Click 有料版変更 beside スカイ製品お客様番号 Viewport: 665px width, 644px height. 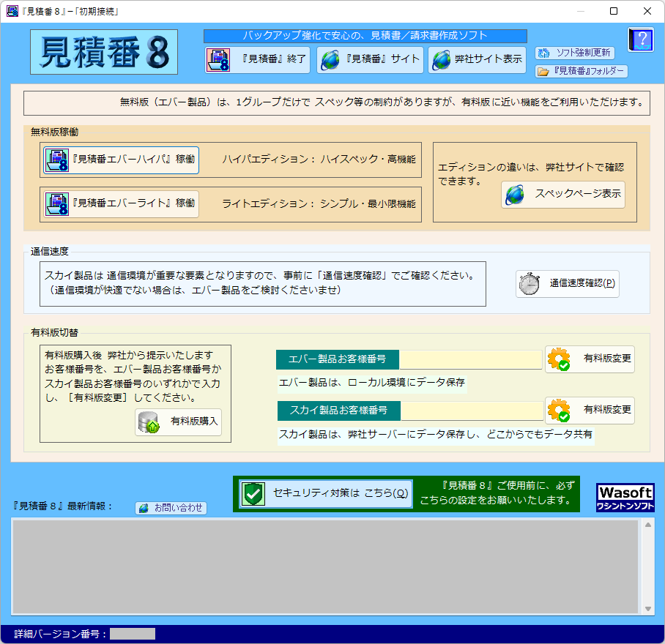tap(590, 410)
